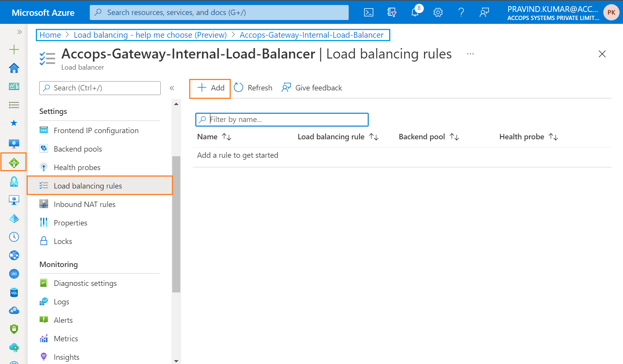Click Home breadcrumb link
623x364 pixels.
point(50,35)
